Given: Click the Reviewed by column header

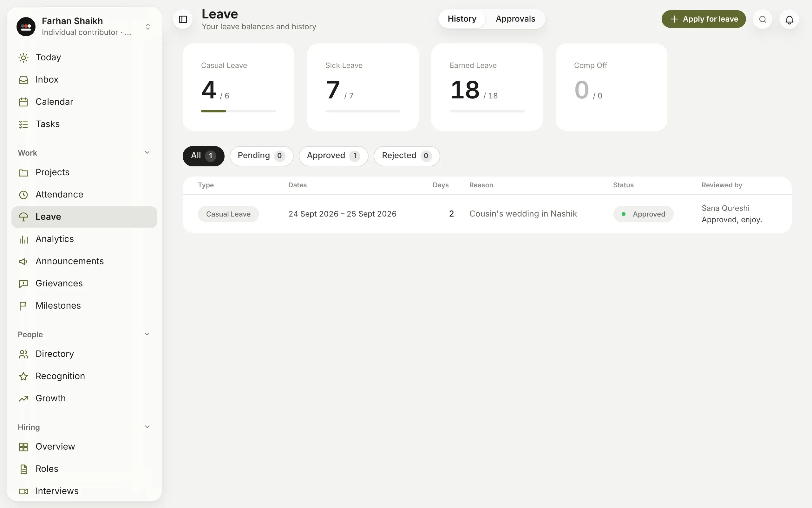Looking at the screenshot, I should (x=722, y=185).
